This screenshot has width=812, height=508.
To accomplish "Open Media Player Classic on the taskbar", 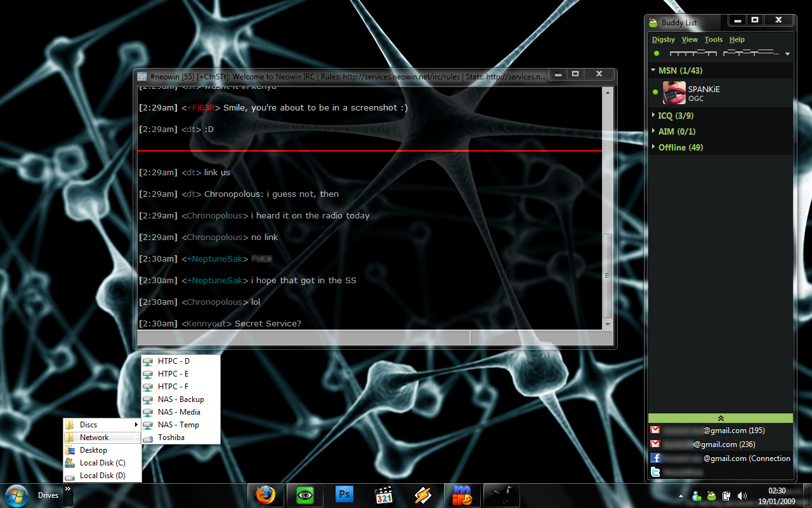I will (x=383, y=495).
